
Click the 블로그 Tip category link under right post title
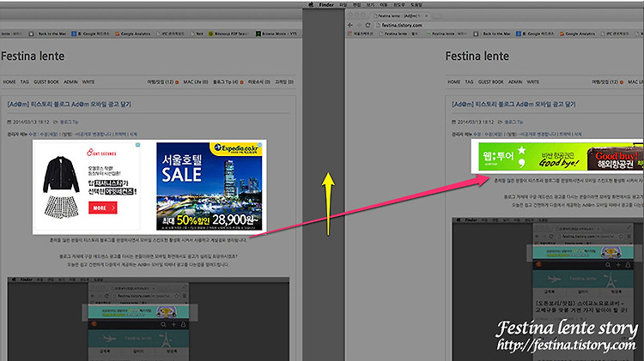point(513,122)
